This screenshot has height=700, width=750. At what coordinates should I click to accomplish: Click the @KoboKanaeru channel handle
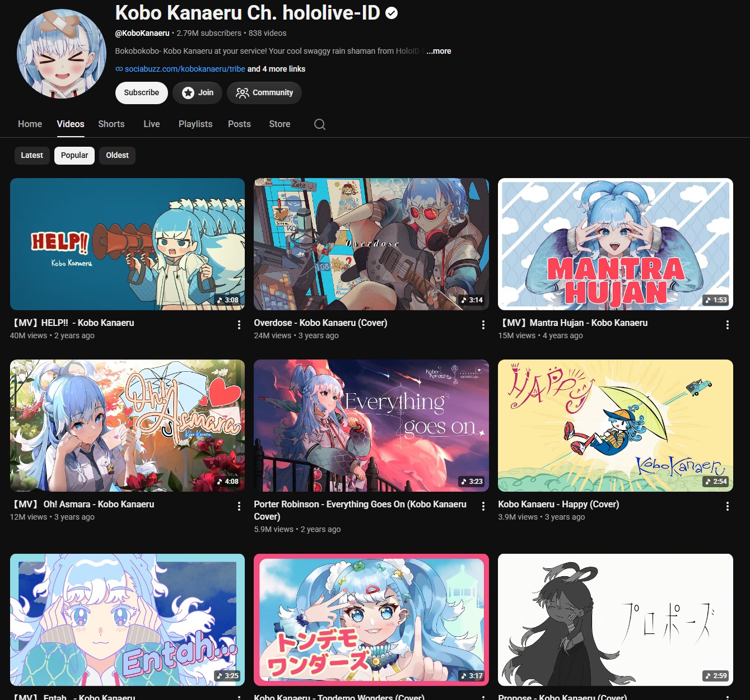[x=142, y=33]
